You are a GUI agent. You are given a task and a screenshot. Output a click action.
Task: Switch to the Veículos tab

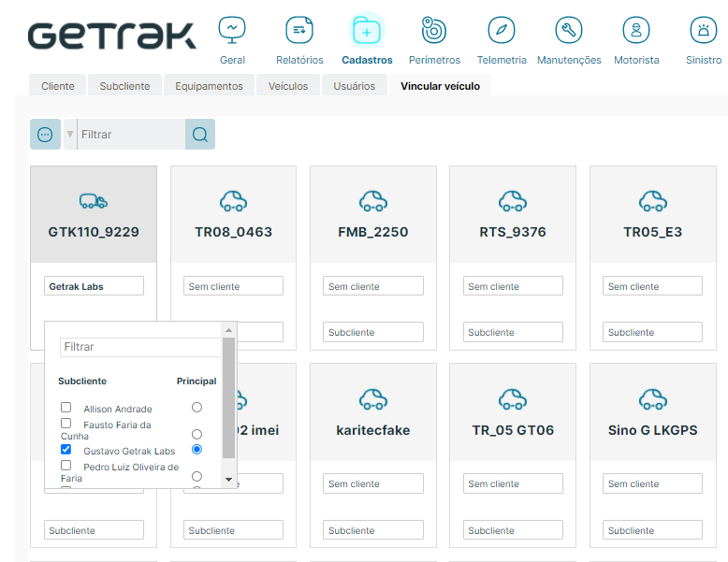(288, 85)
